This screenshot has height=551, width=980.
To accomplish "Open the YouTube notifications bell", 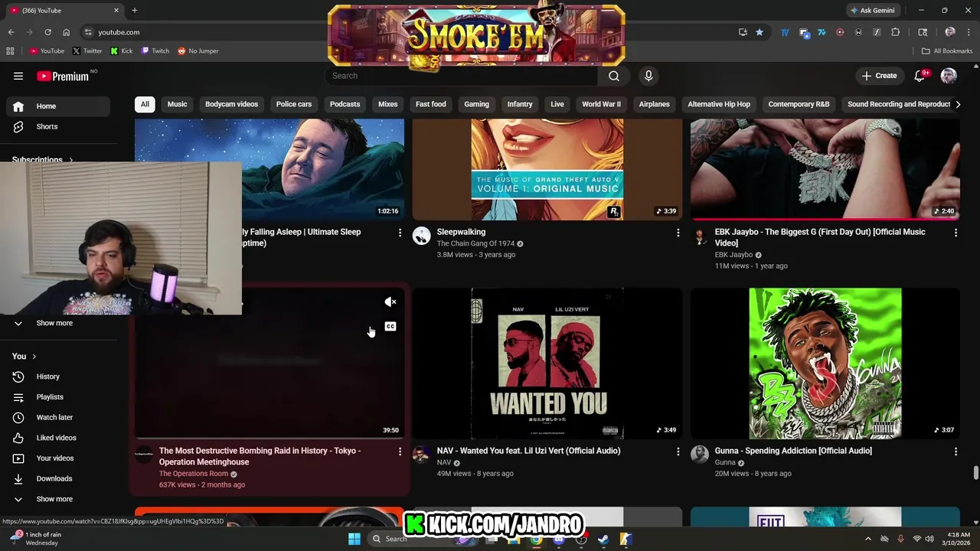I will (x=920, y=76).
